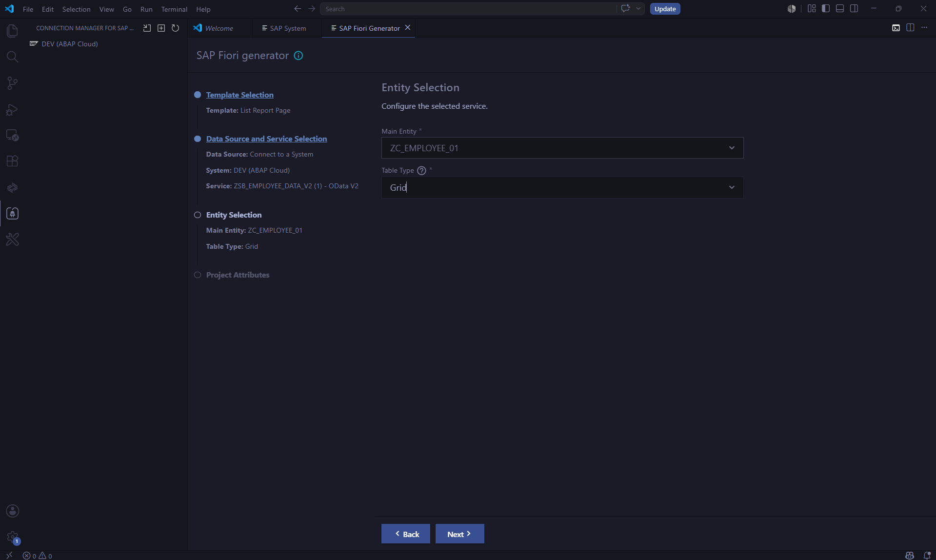Open the Table Type dropdown arrow
Viewport: 936px width, 560px height.
[732, 187]
